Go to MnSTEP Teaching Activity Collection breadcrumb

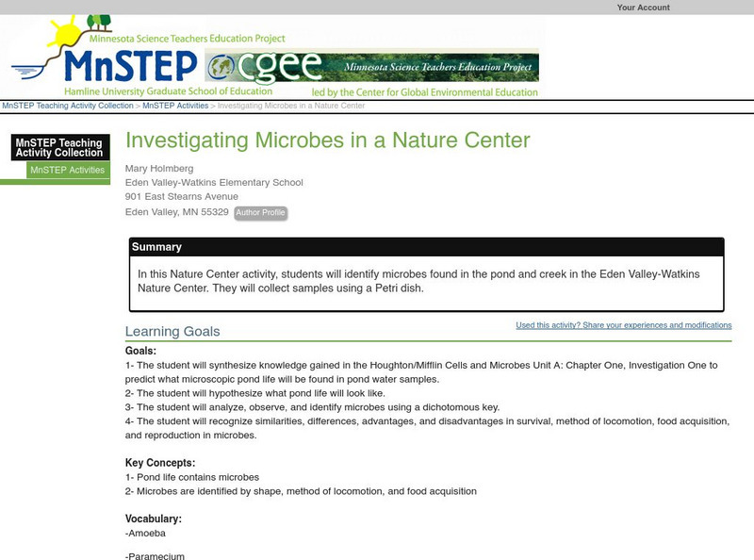[68, 106]
